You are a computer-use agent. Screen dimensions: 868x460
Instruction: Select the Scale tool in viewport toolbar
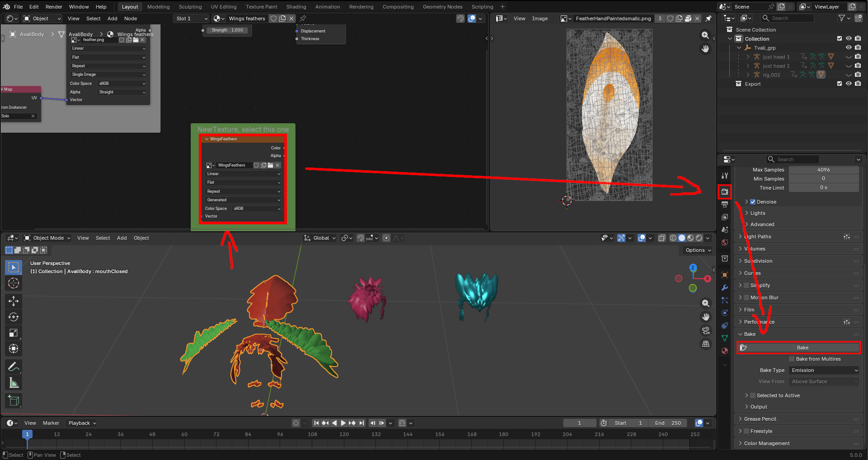(x=14, y=333)
